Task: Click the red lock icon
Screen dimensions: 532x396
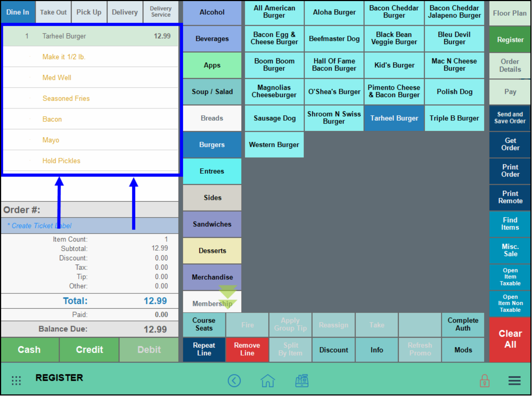Action: pos(485,381)
